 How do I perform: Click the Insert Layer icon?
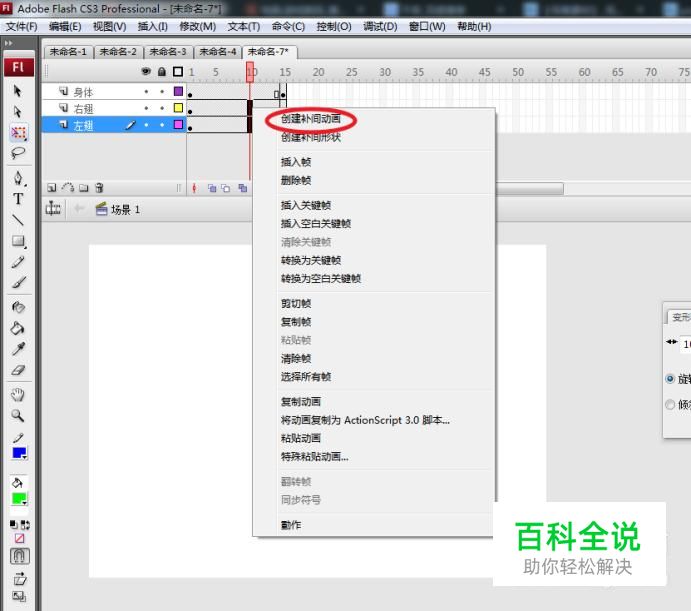point(52,188)
